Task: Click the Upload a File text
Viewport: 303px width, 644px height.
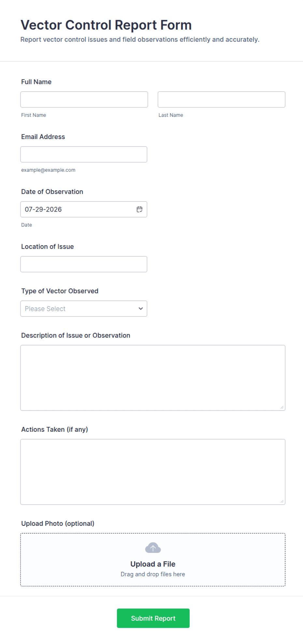Action: (x=153, y=564)
